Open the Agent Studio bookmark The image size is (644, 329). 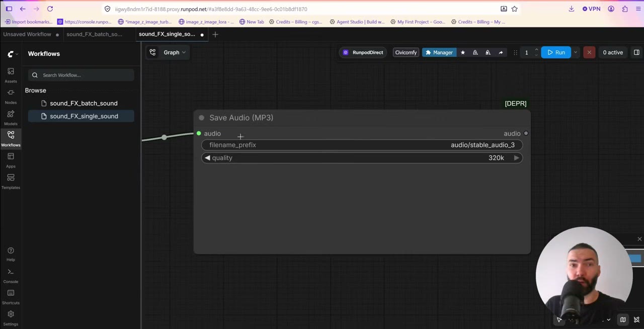tap(357, 22)
